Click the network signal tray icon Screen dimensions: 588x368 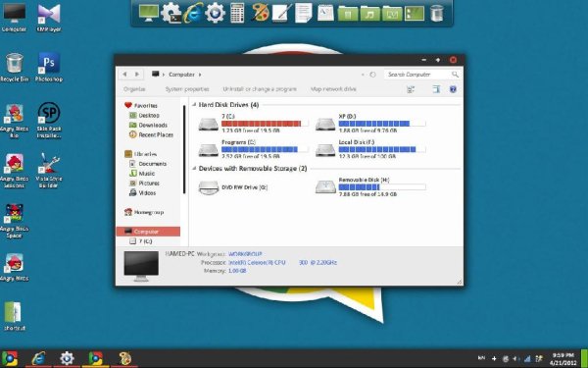[527, 358]
